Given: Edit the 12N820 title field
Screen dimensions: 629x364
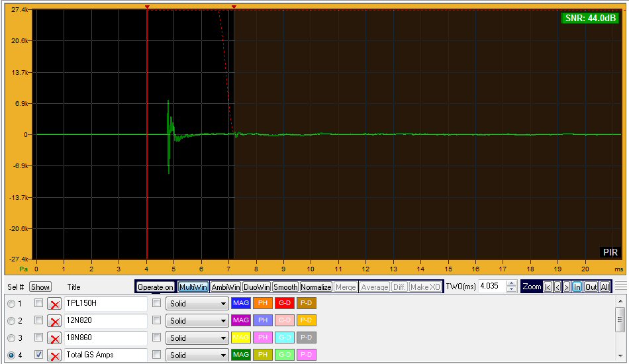Looking at the screenshot, I should click(x=105, y=321).
